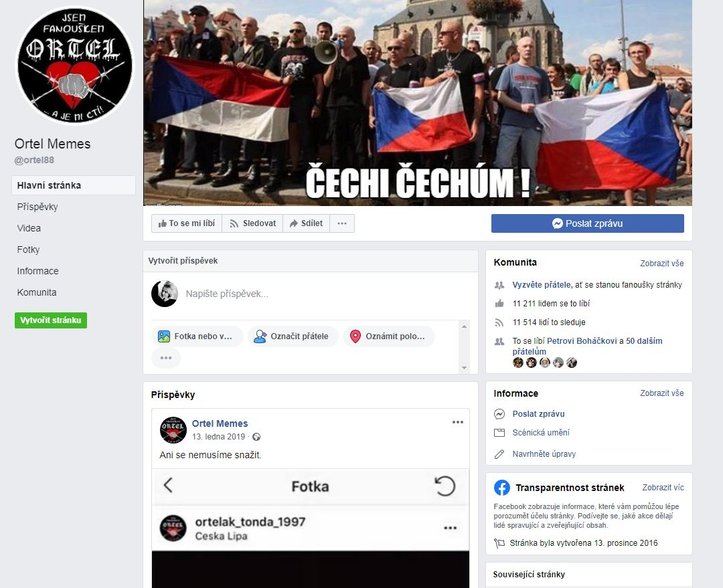Click the green 'Vytvořit stránku' button
723x588 pixels.
51,320
